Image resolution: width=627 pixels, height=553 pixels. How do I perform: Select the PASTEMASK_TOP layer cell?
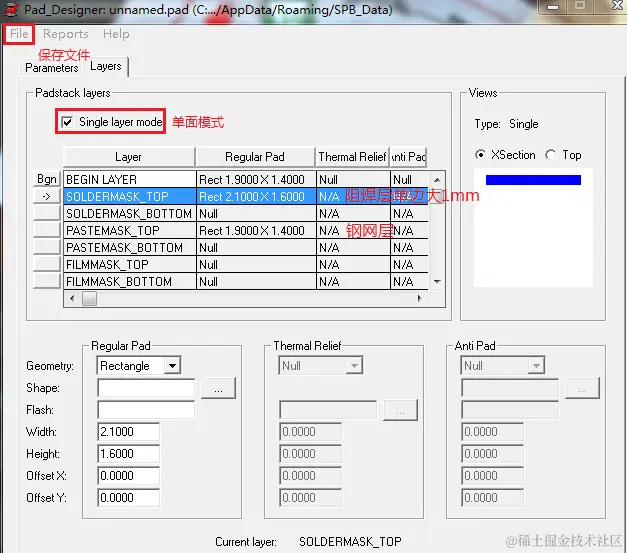point(130,230)
